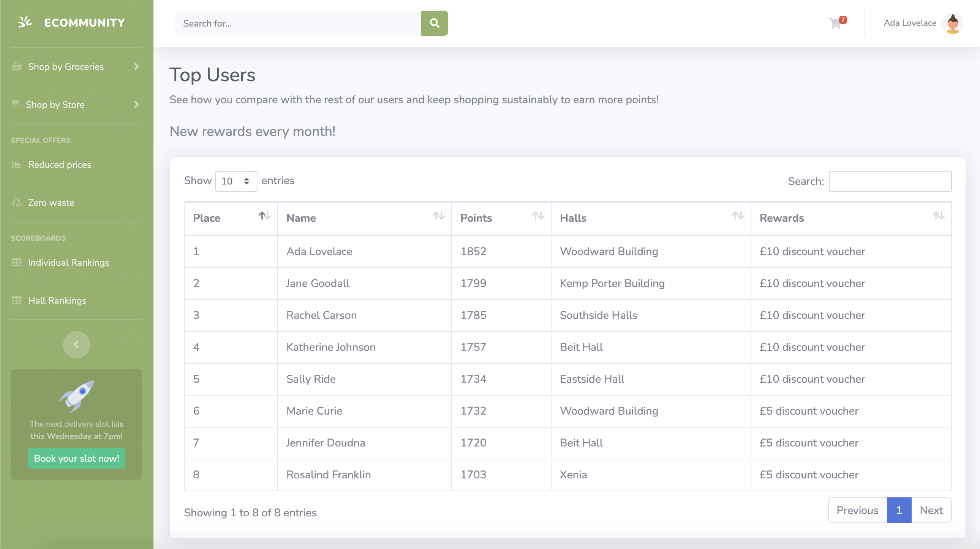
Task: Open the Show entries count dropdown
Action: click(x=236, y=181)
